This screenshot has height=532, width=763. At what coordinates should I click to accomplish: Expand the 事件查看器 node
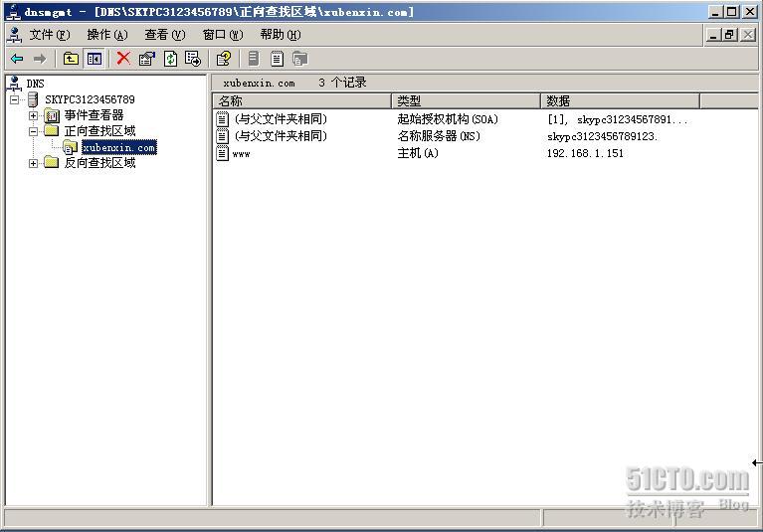(33, 115)
